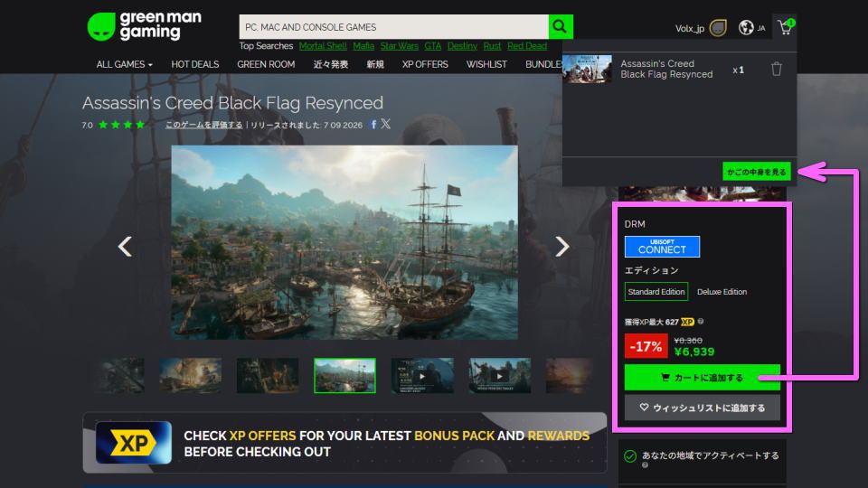Click the XP offers promotional banner
This screenshot has height=488, width=868.
(344, 443)
